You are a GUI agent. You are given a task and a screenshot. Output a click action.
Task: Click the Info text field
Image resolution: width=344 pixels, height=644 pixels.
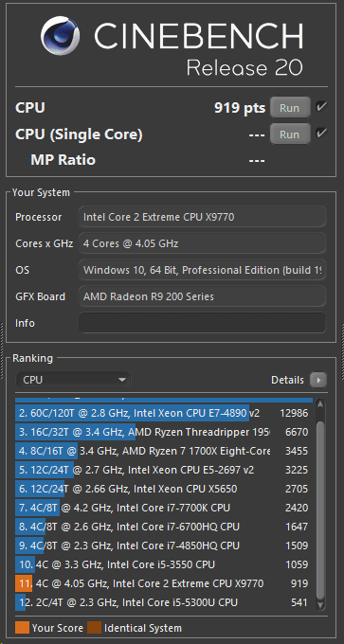[x=202, y=323]
